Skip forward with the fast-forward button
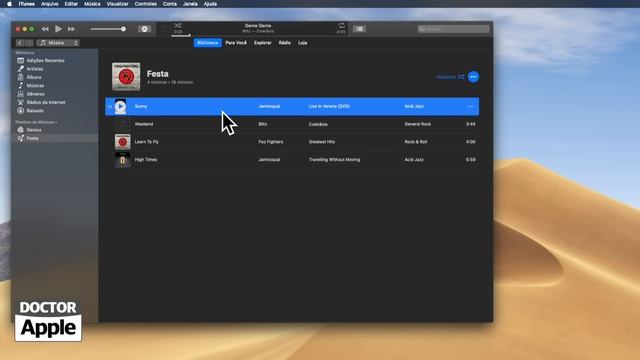Screen dimensions: 640x360 (71, 29)
